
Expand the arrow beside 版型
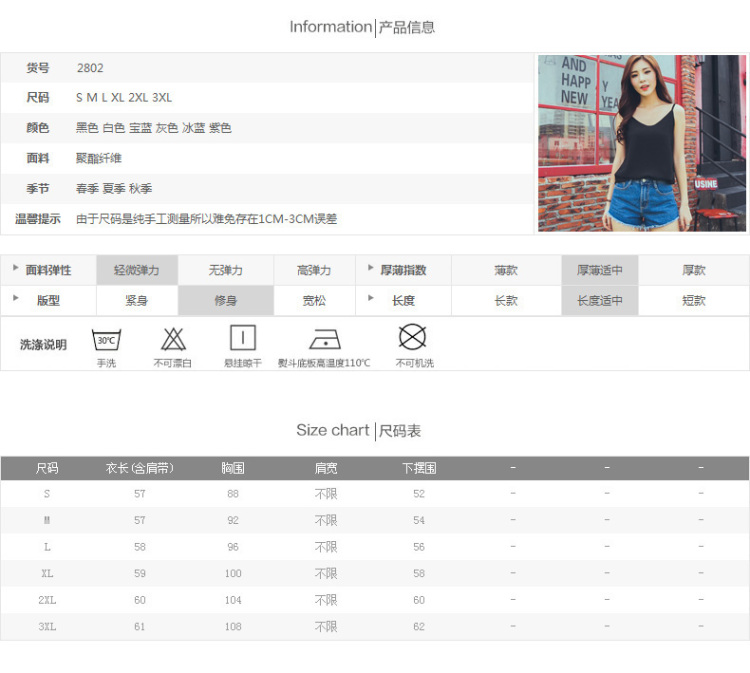click(16, 299)
